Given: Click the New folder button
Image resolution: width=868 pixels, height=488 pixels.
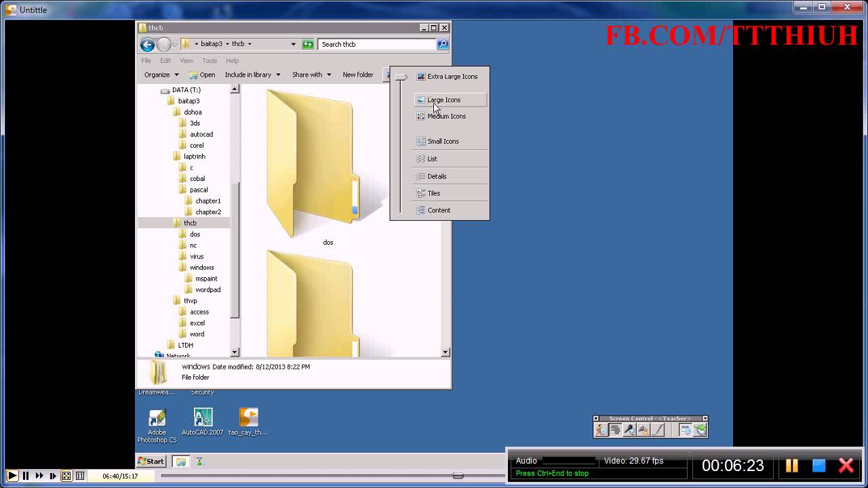Looking at the screenshot, I should pos(358,75).
